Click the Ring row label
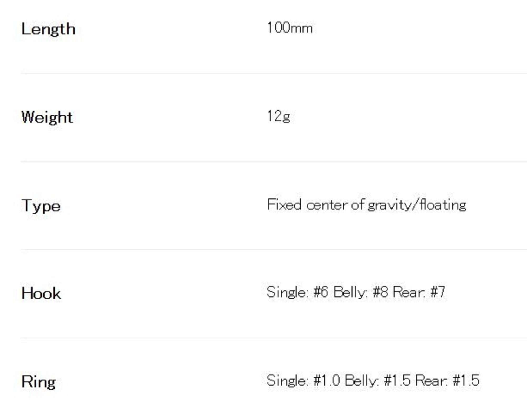Image resolution: width=527 pixels, height=420 pixels. pyautogui.click(x=38, y=382)
